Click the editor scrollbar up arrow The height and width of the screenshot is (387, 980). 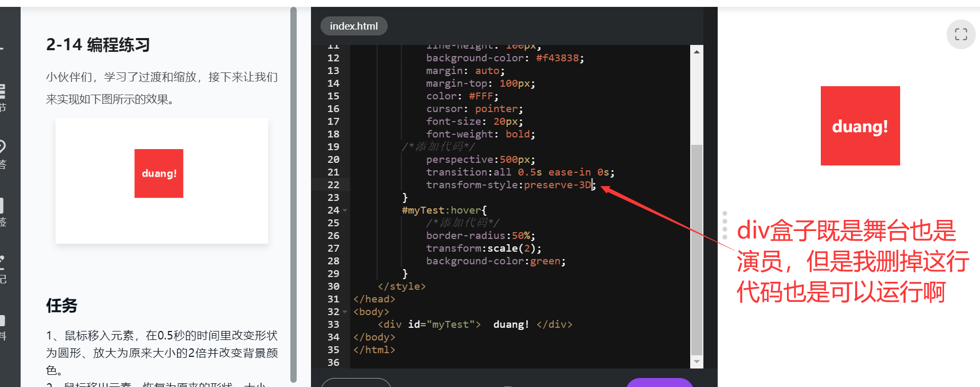[697, 52]
